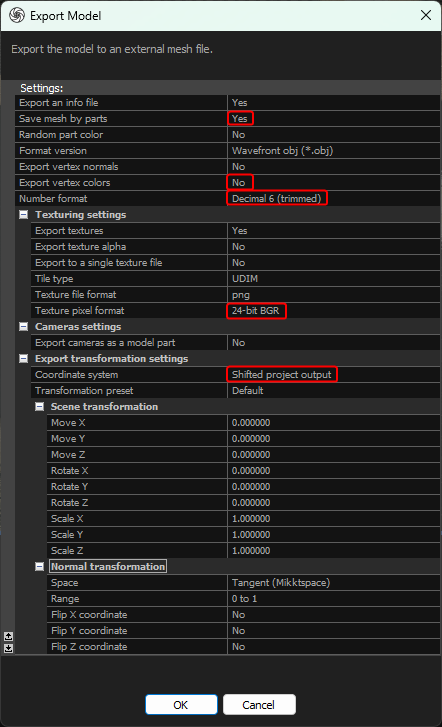
Task: Click the Cancel button
Action: (x=259, y=705)
